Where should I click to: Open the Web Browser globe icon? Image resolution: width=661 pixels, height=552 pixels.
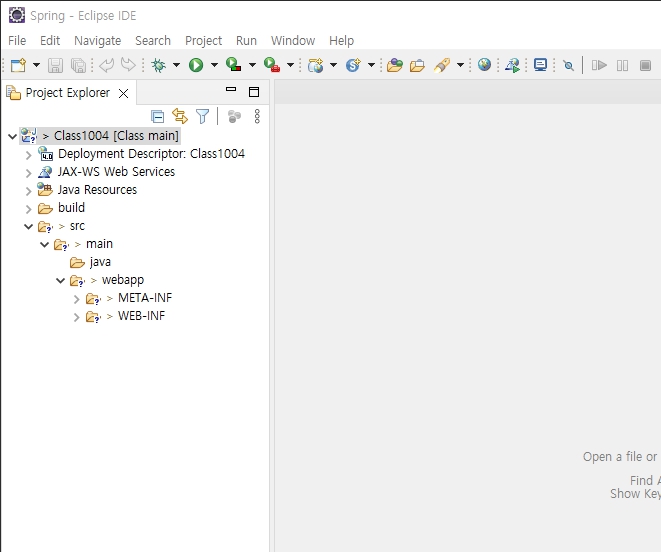(x=484, y=65)
